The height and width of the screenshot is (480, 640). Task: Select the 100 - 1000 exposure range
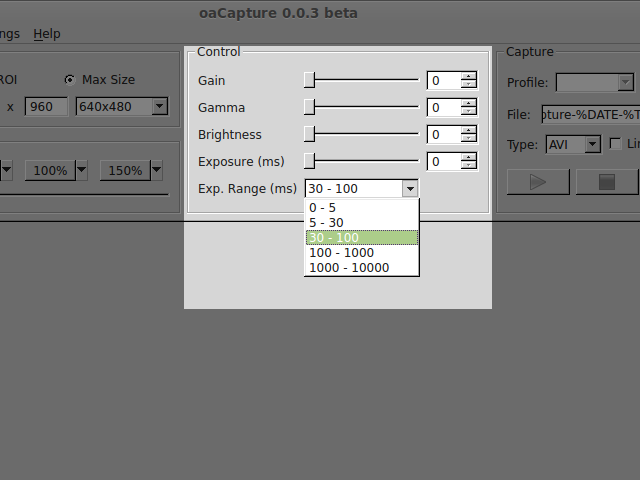362,253
